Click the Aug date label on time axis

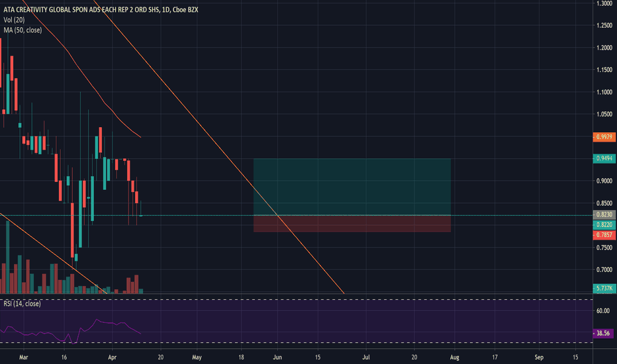pyautogui.click(x=455, y=357)
